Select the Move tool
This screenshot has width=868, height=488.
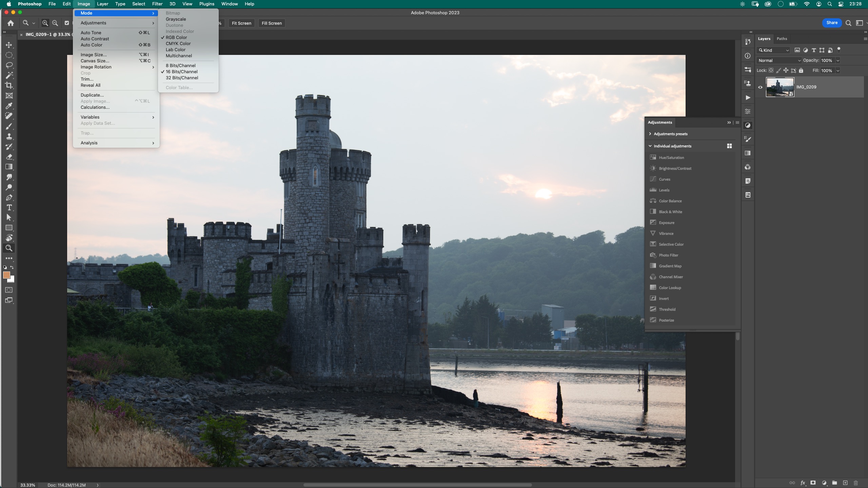point(9,44)
